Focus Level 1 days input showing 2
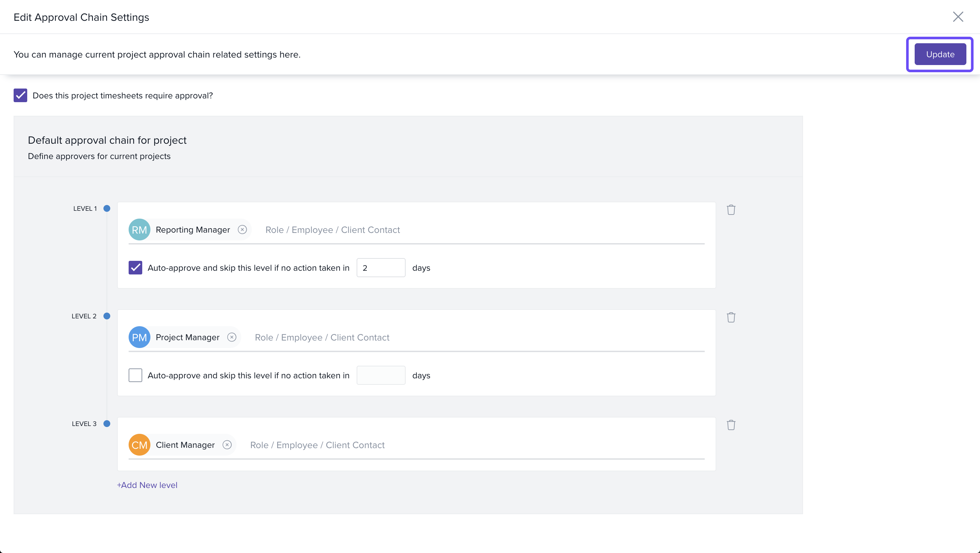 (x=380, y=268)
